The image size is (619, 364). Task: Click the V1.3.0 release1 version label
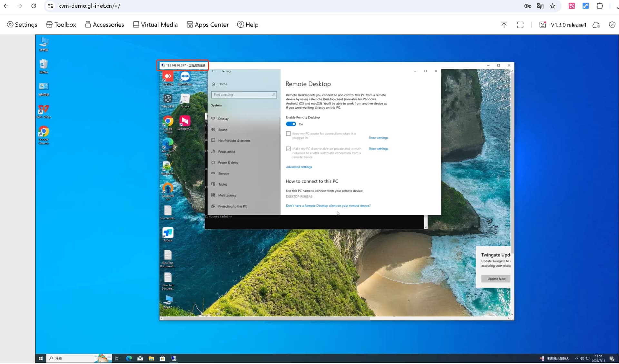568,25
